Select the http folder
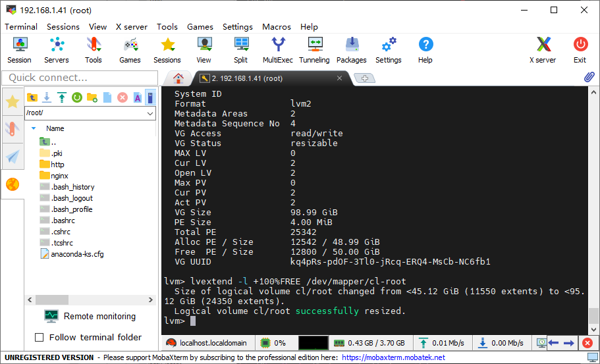 51,165
